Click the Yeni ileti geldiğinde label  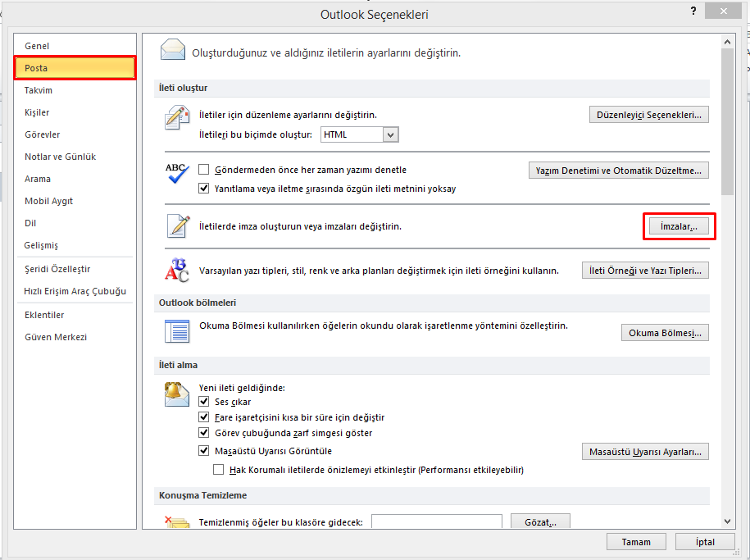tap(242, 388)
